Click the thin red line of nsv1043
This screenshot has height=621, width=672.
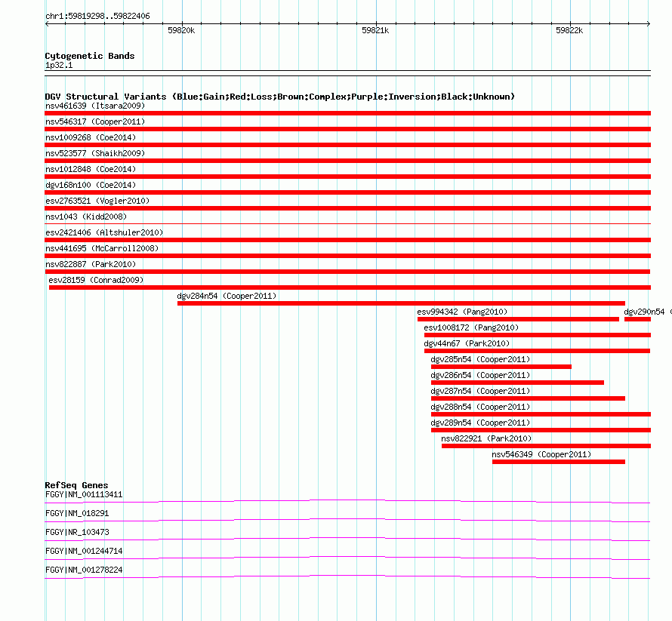tap(347, 223)
